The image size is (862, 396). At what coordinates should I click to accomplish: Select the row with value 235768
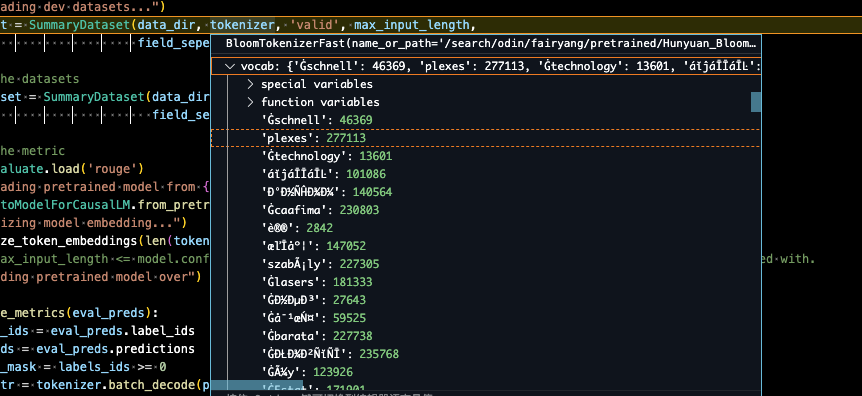tap(486, 354)
